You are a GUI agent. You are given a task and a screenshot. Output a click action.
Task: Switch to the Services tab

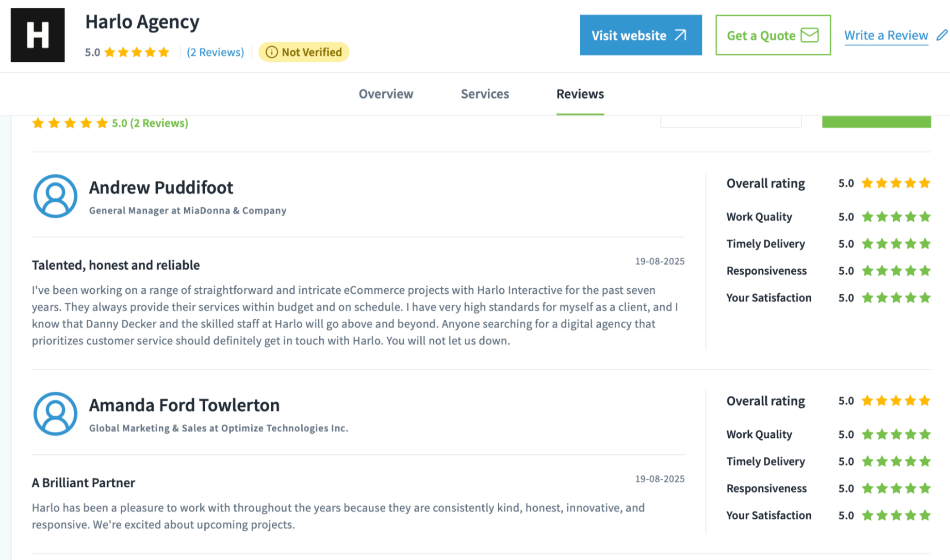[x=485, y=94]
